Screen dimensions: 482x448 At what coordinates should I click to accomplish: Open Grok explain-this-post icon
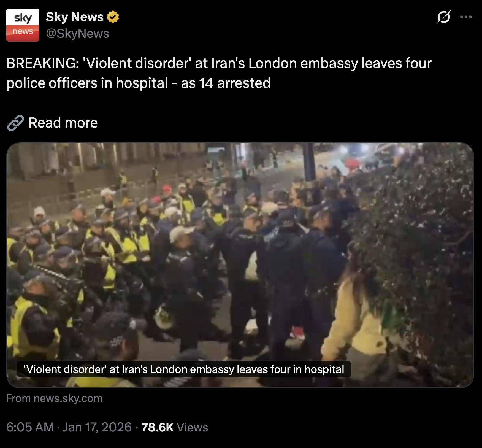point(443,17)
